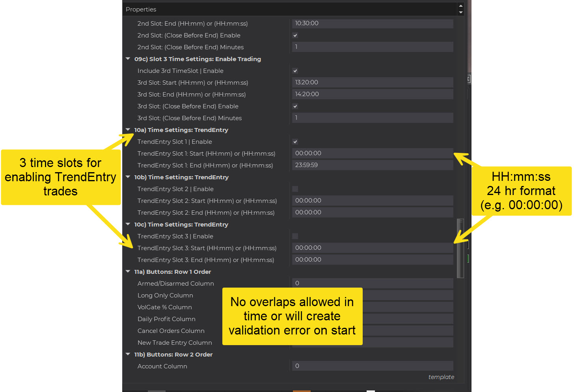Collapse the 10a) Time Settings: TrendEntry section
The width and height of the screenshot is (574, 392).
point(128,130)
